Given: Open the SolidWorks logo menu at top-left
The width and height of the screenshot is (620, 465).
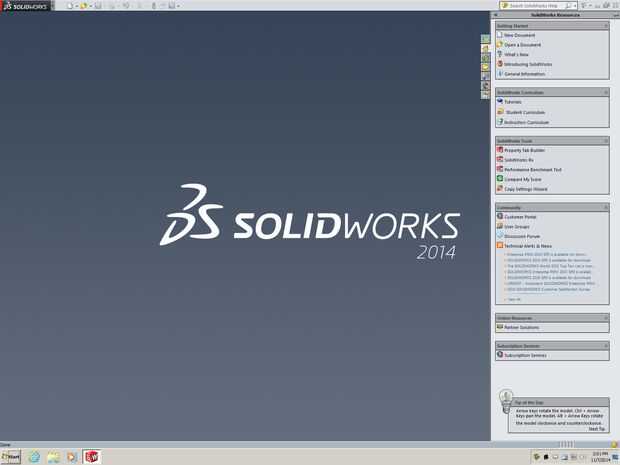Looking at the screenshot, I should (25, 6).
